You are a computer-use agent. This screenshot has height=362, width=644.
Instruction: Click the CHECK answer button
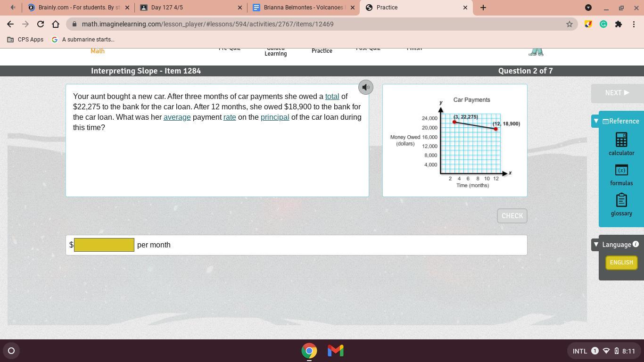tap(512, 216)
